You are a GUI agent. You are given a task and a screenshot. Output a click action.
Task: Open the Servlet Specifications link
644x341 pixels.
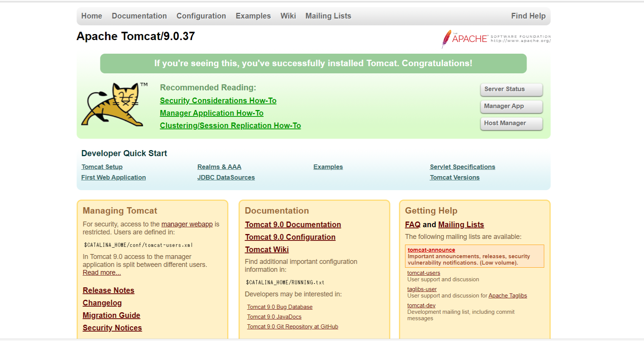pos(462,167)
